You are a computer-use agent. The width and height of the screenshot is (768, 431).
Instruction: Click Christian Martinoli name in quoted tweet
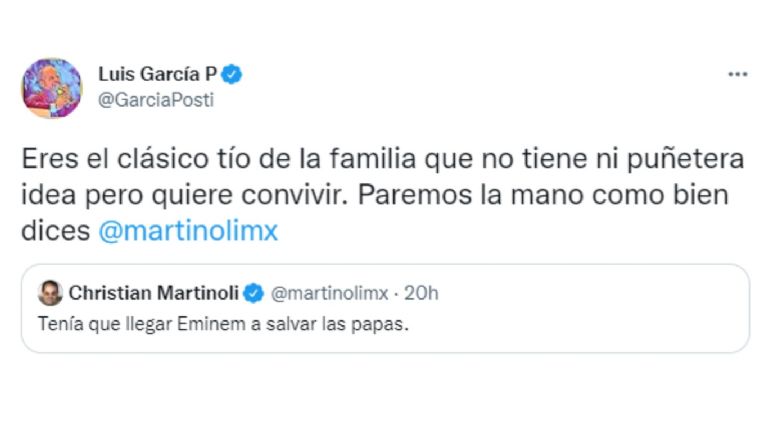pos(155,293)
